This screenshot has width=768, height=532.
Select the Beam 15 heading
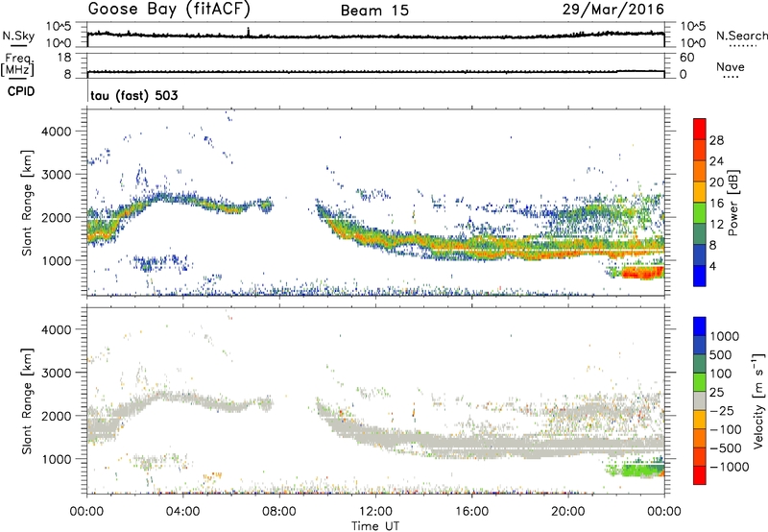coord(374,11)
